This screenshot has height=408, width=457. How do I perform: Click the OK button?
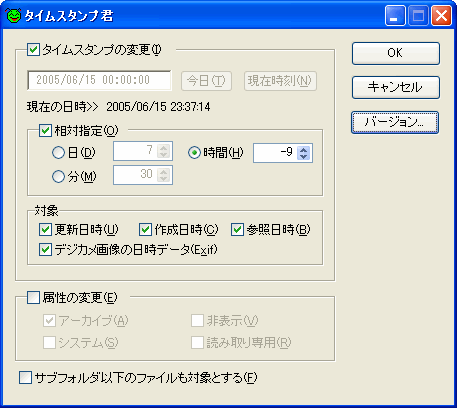pyautogui.click(x=396, y=53)
